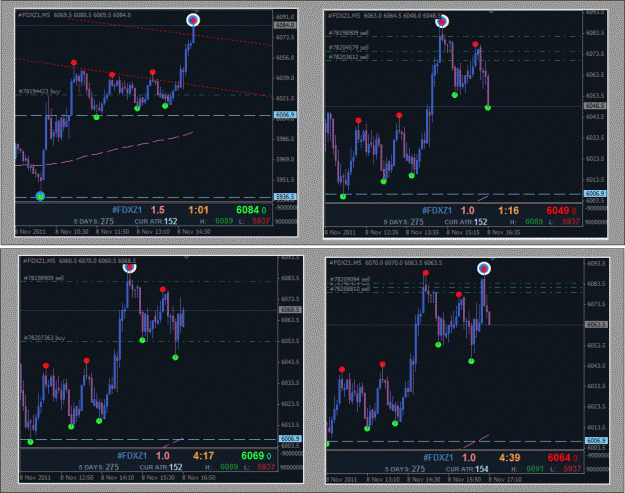Click the chart title ending 6060.5 6068.5
625x493 pixels.
(x=80, y=261)
